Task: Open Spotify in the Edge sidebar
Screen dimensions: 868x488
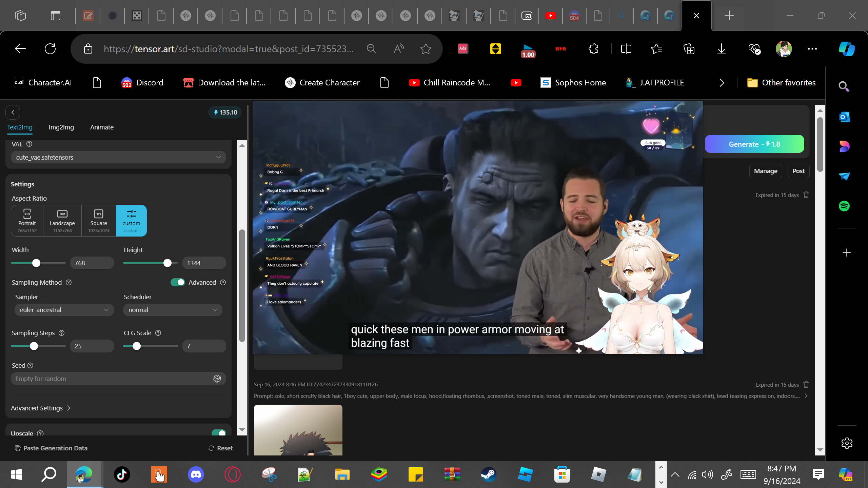Action: (844, 206)
